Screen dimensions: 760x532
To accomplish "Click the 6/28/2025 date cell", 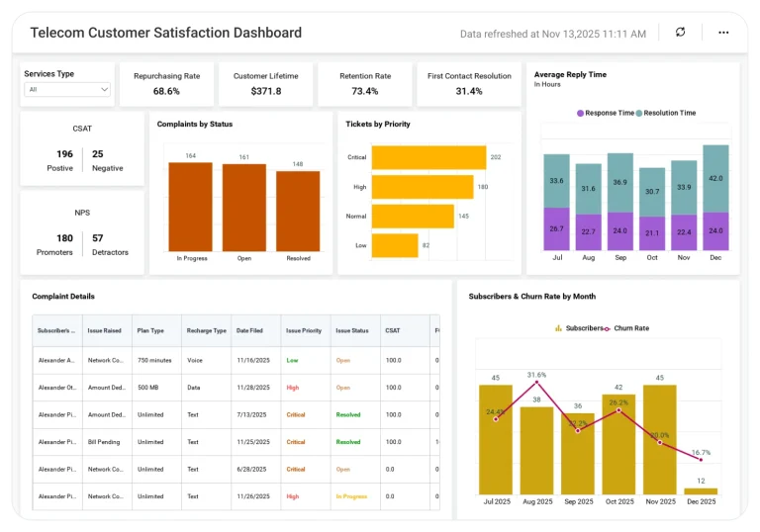I will tap(256, 469).
